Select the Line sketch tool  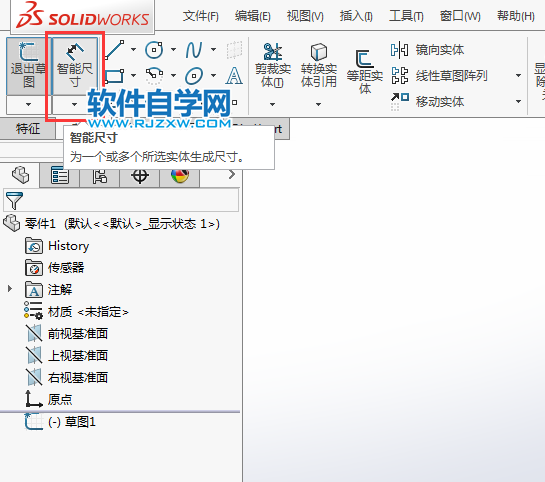pos(114,50)
